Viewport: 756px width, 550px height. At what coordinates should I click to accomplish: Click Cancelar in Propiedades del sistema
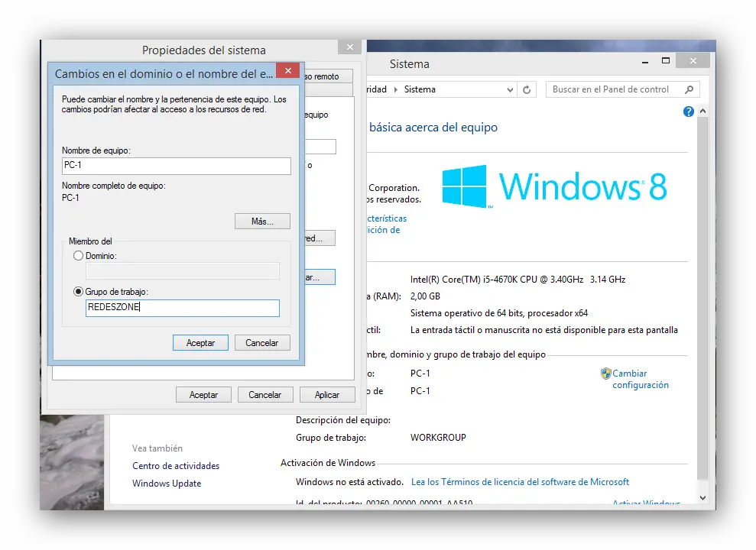click(x=264, y=395)
